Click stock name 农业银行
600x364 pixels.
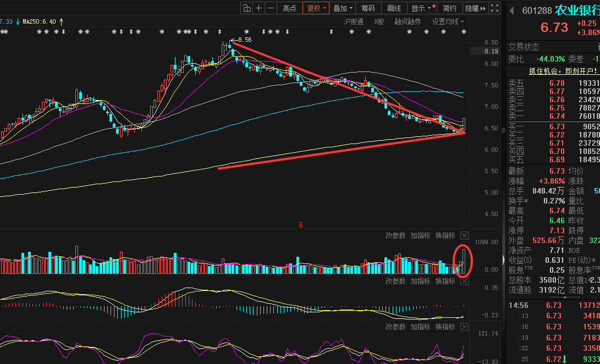pyautogui.click(x=577, y=10)
